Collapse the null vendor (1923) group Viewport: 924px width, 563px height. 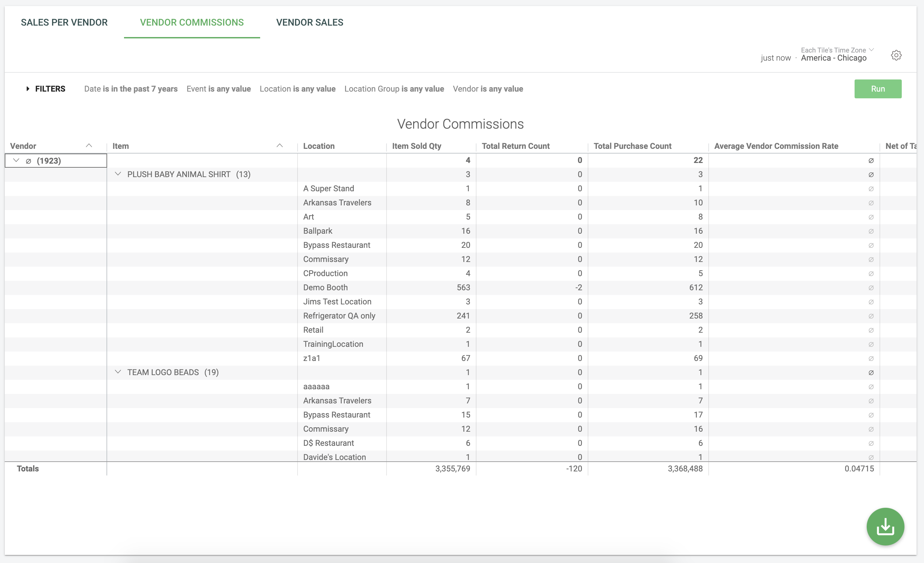click(x=16, y=160)
